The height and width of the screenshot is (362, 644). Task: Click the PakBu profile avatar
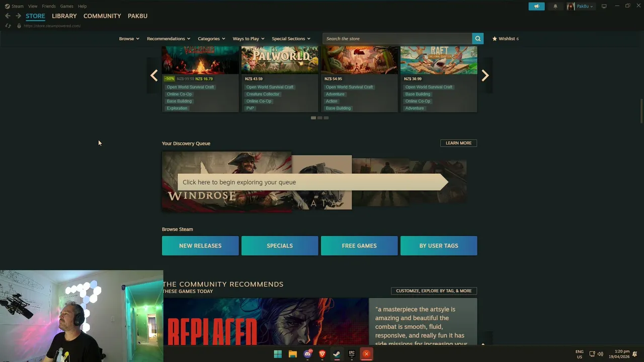click(571, 6)
